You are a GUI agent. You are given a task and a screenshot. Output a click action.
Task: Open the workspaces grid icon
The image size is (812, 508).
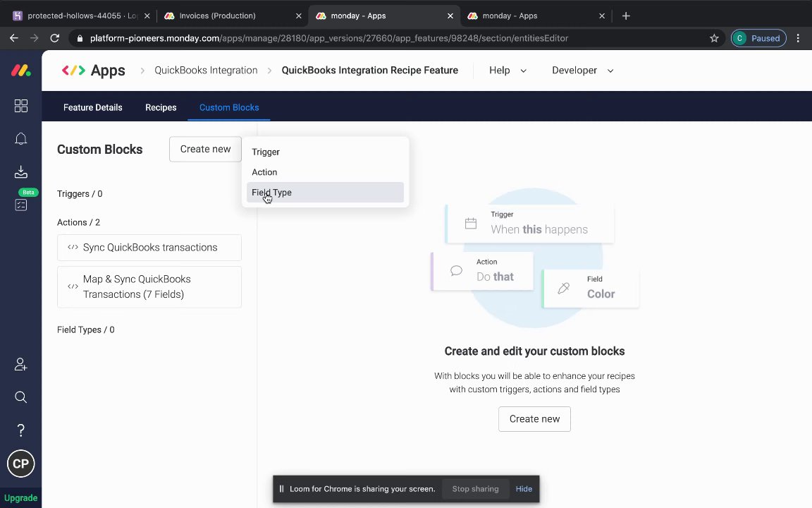coord(20,106)
